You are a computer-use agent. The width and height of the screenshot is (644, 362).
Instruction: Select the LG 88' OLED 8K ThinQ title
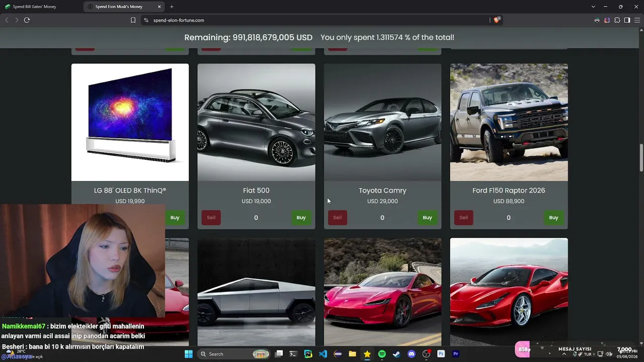[130, 191]
